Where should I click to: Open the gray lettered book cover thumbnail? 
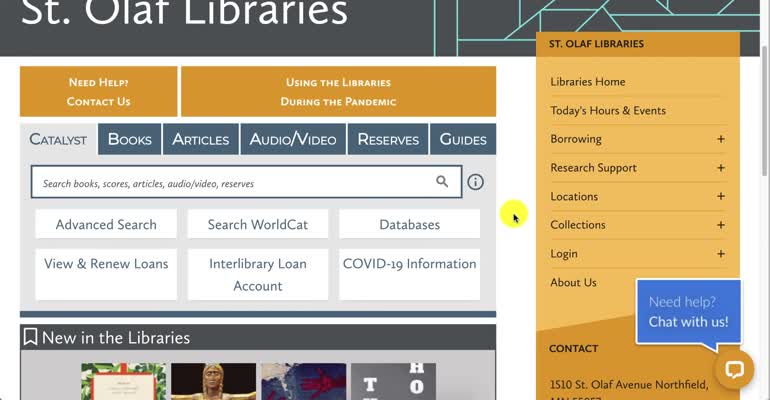point(393,381)
